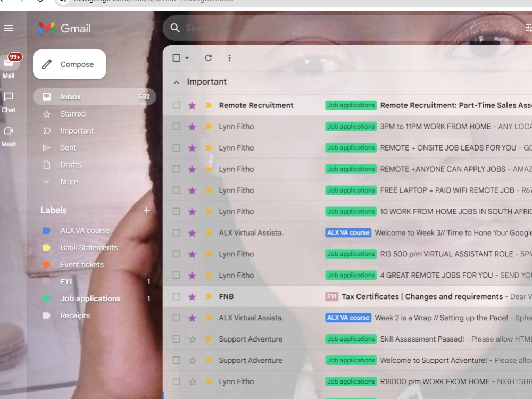Unstar the Week 2 is a Wrap email
Screen dimensions: 532x399
pos(192,318)
